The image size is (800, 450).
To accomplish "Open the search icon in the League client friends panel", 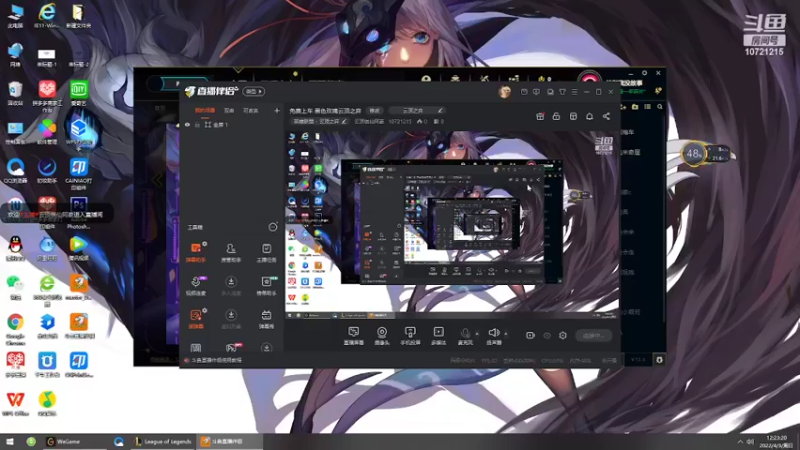I will pos(660,107).
